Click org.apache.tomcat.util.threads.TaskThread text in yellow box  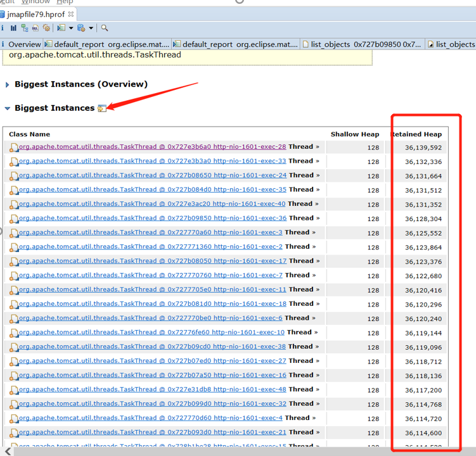(94, 54)
